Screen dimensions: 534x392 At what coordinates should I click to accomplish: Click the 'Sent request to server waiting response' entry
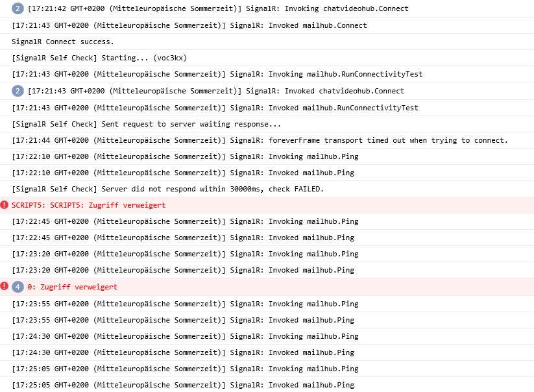click(147, 124)
